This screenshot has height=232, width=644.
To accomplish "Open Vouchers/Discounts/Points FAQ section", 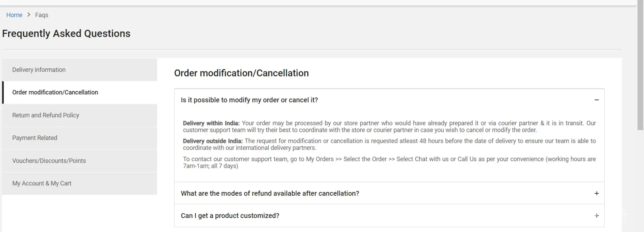I will 49,161.
